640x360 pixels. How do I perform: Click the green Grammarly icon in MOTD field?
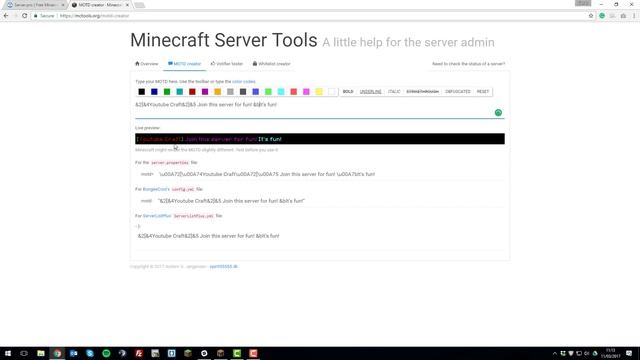click(x=498, y=113)
